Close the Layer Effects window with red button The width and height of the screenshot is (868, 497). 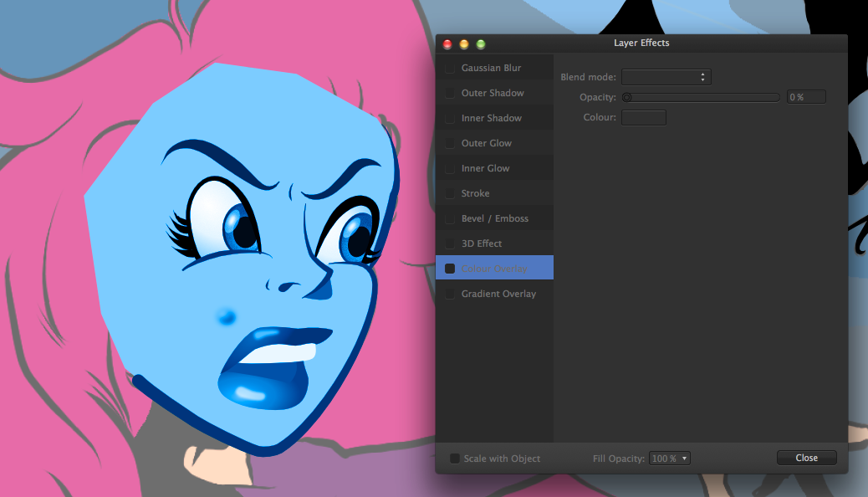tap(447, 44)
